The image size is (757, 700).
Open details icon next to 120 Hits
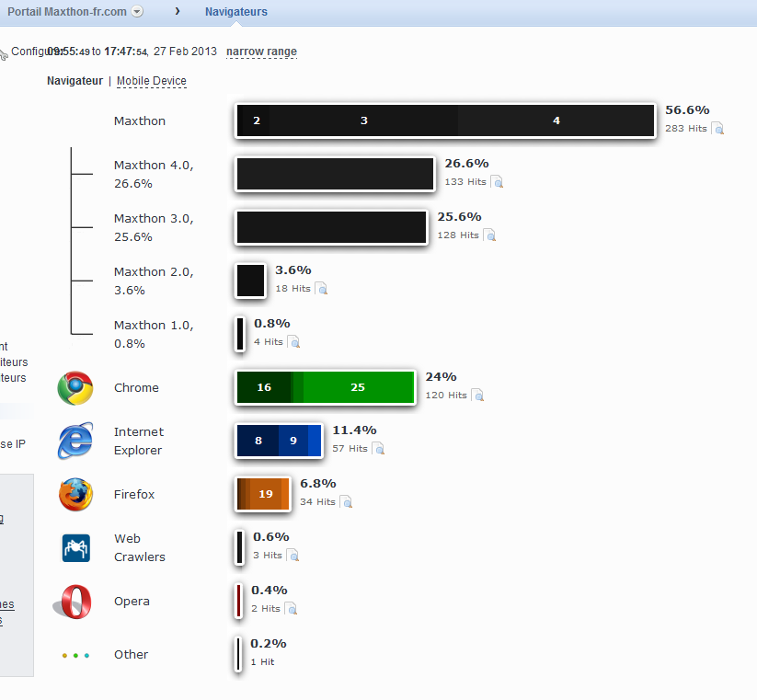478,396
